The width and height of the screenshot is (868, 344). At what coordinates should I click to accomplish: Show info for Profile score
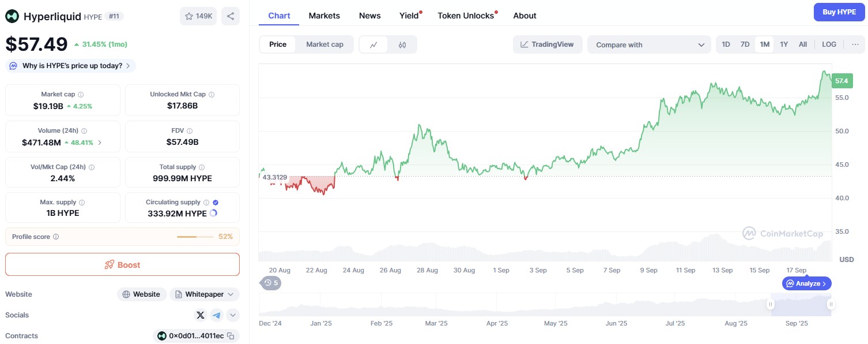(56, 237)
